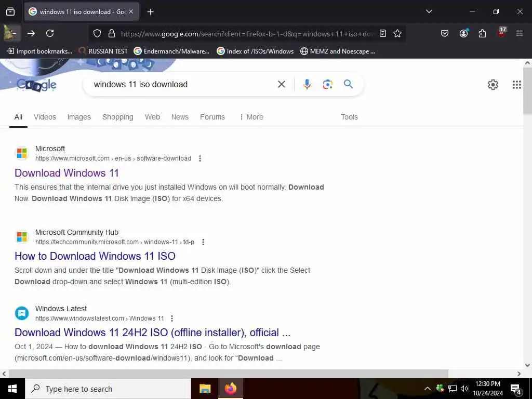The width and height of the screenshot is (532, 399).
Task: Open How to Download Windows 11 ISO
Action: pyautogui.click(x=95, y=256)
